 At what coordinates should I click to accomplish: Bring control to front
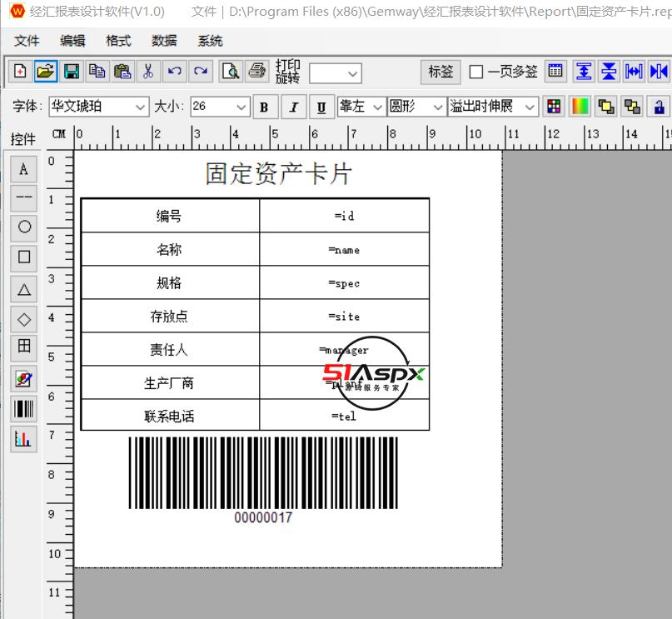(605, 107)
